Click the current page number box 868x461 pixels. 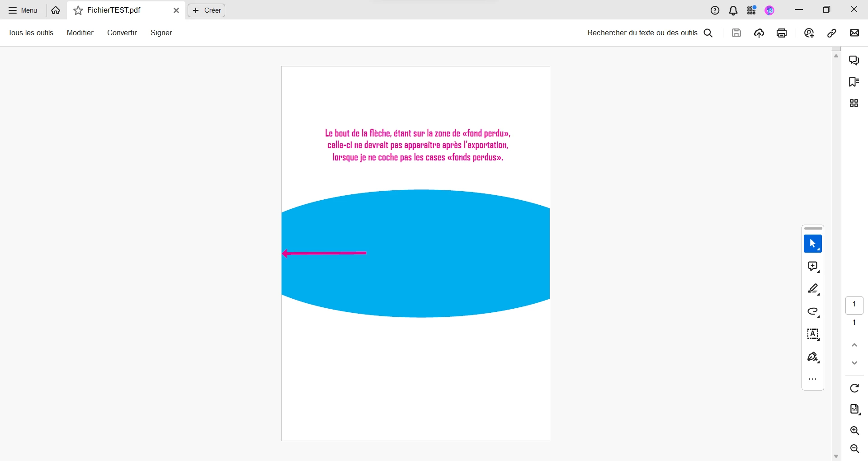[x=854, y=306]
